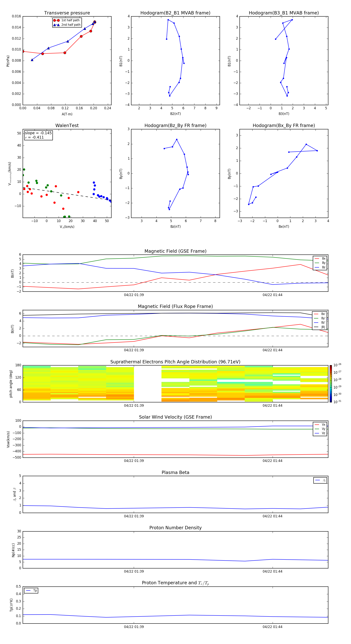Screen dimensions: 351x644
Task: Click "04/22 01:39" tick under the GSE magnetic field panel
Action: [x=134, y=295]
